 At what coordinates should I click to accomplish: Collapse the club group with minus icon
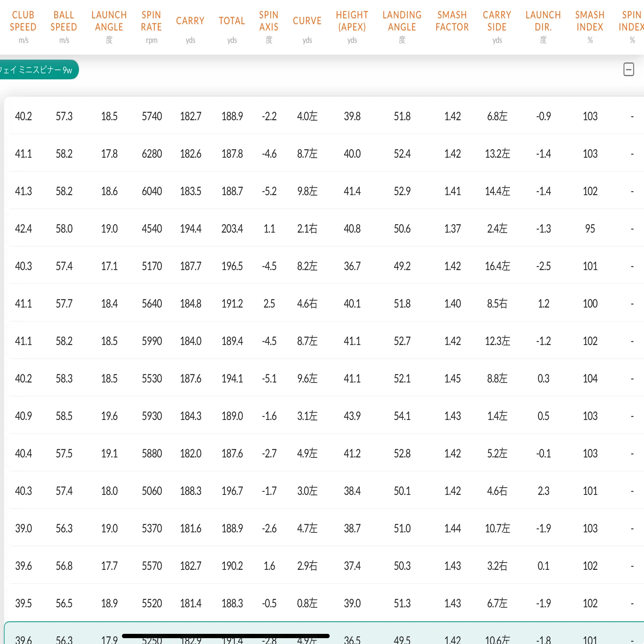pos(628,70)
